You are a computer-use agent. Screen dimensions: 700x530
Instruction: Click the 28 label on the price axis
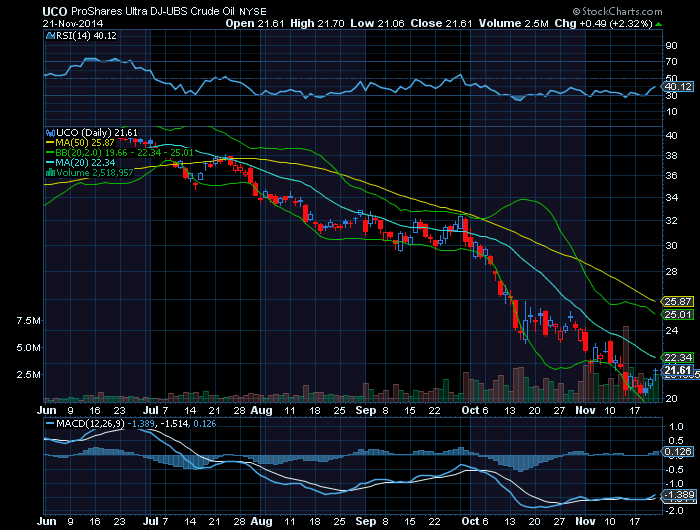(671, 271)
